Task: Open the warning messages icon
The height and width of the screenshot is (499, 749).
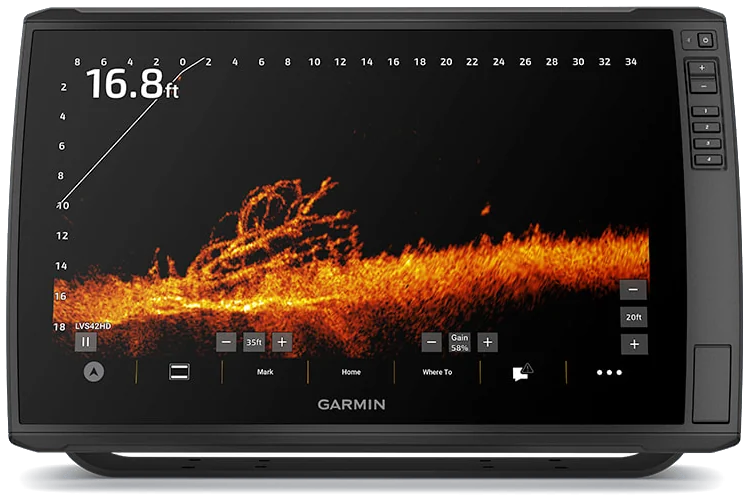Action: pos(523,372)
